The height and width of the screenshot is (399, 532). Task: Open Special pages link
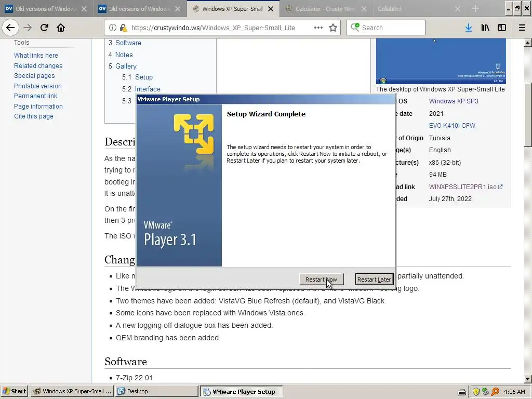[34, 76]
